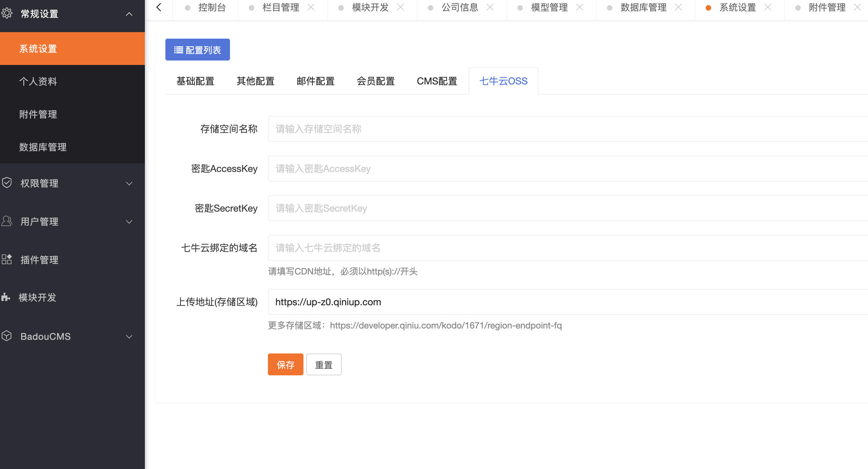Collapse the 常规设置 menu section
The height and width of the screenshot is (469, 868).
pyautogui.click(x=129, y=14)
